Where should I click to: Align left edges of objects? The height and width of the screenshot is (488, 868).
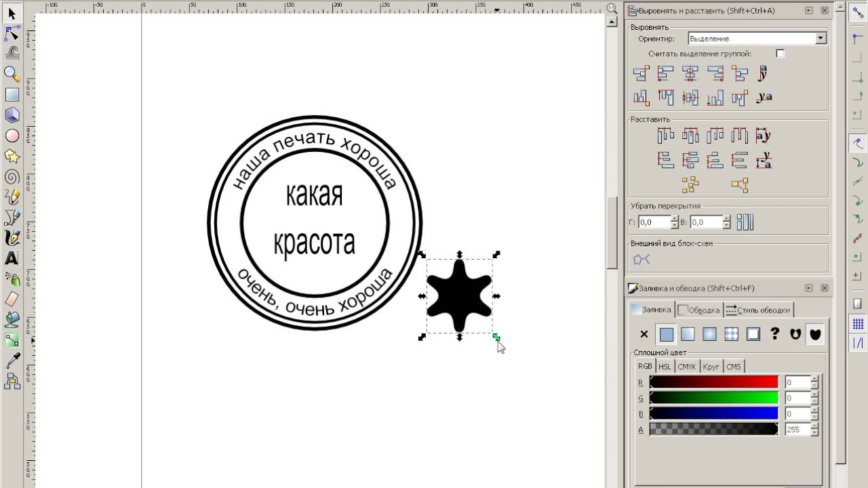(x=666, y=73)
